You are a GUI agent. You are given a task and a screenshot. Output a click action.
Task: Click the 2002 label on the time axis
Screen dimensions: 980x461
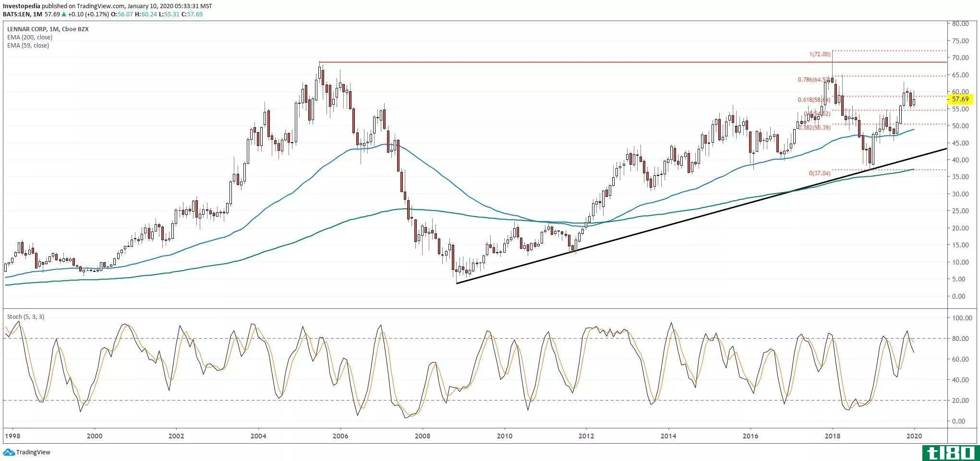click(x=177, y=436)
